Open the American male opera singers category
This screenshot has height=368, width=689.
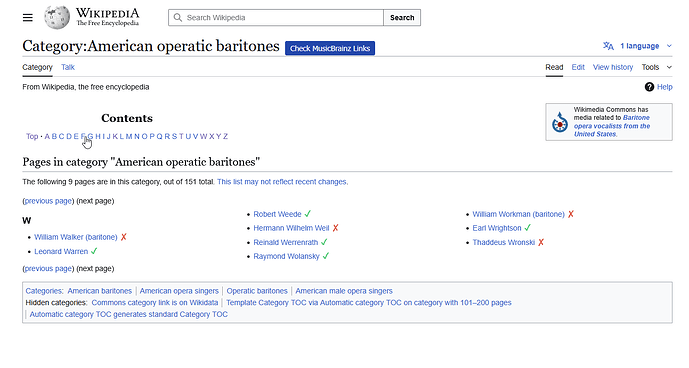pyautogui.click(x=344, y=291)
